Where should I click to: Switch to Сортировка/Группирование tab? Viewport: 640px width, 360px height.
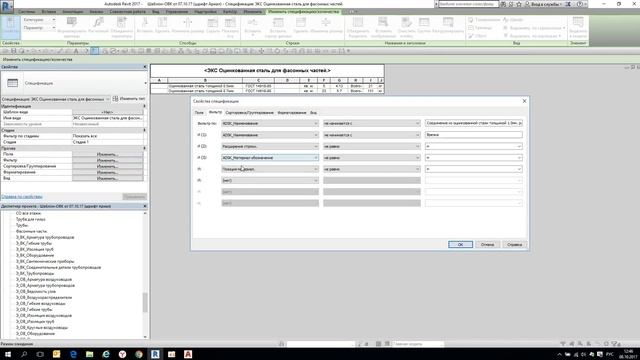tap(249, 112)
